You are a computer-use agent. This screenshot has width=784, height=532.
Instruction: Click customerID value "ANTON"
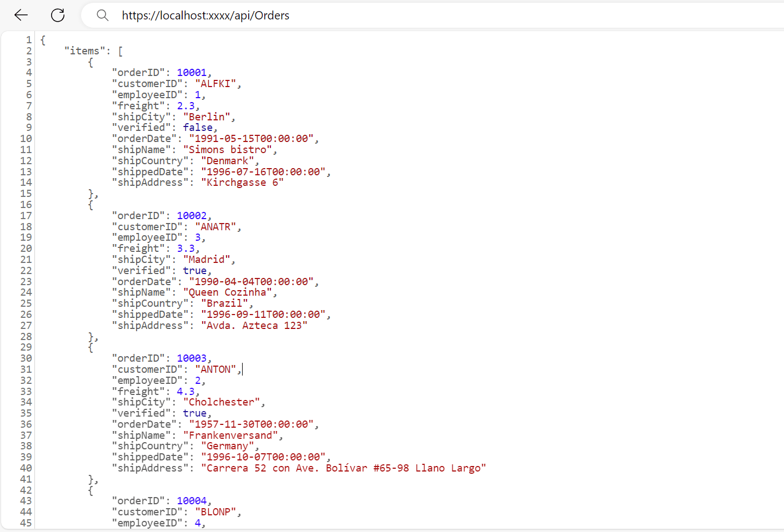click(x=215, y=369)
